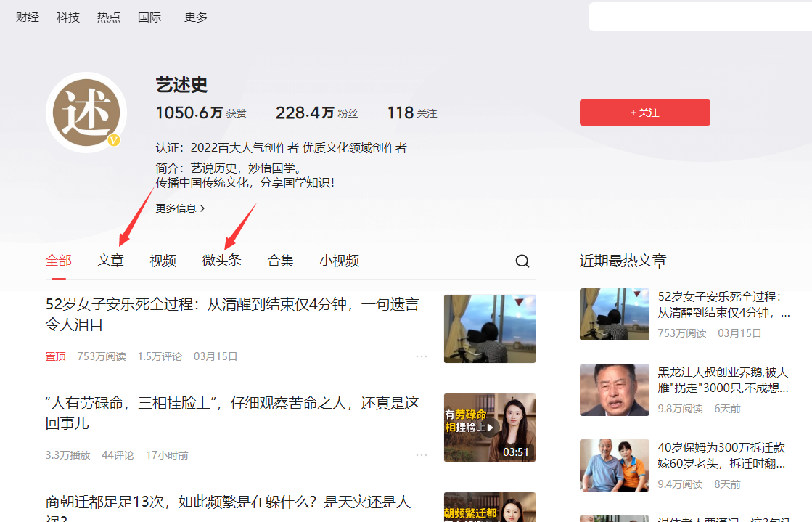Switch to the 微头条 tab
This screenshot has width=812, height=522.
221,261
